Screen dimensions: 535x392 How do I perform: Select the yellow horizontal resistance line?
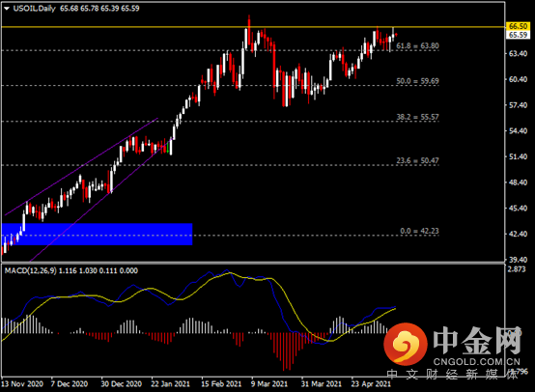click(x=253, y=27)
